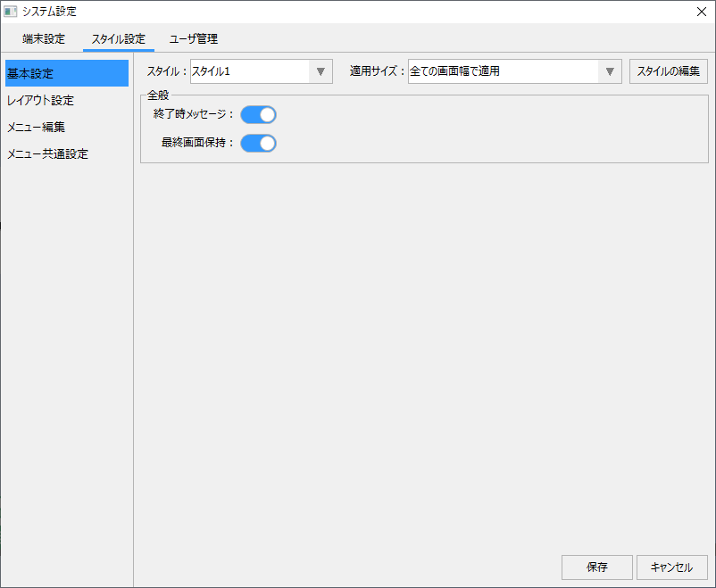The height and width of the screenshot is (588, 716).
Task: Open レイアウト設定 in the sidebar
Action: (40, 100)
